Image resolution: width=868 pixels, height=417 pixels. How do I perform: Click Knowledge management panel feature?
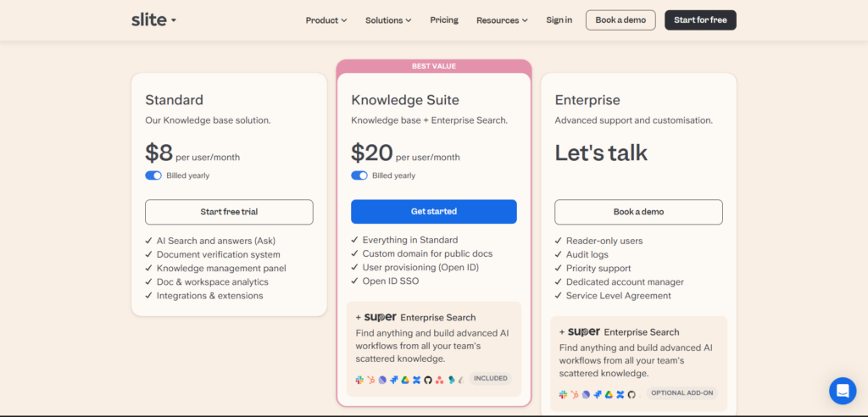[x=221, y=268]
